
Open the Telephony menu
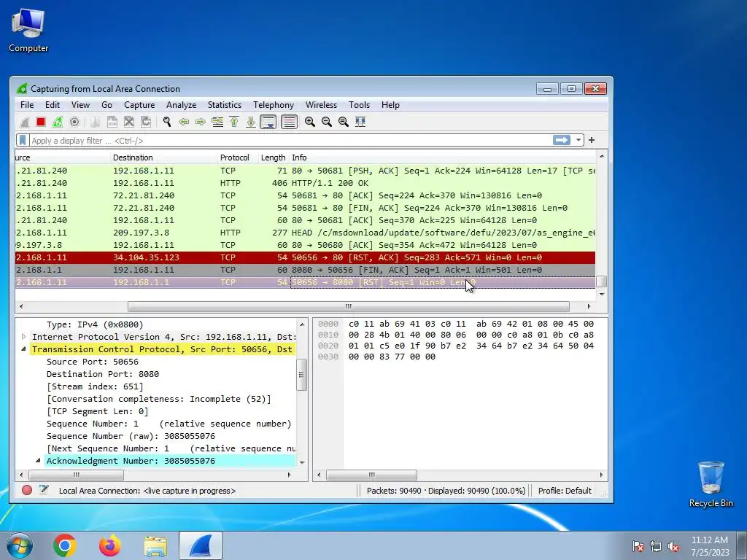coord(274,105)
